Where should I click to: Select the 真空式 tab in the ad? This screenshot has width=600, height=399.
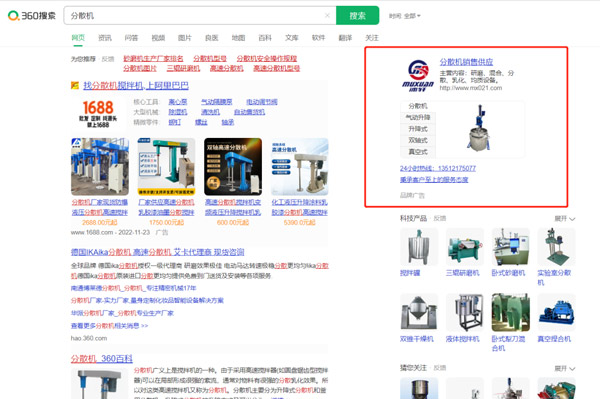(418, 152)
